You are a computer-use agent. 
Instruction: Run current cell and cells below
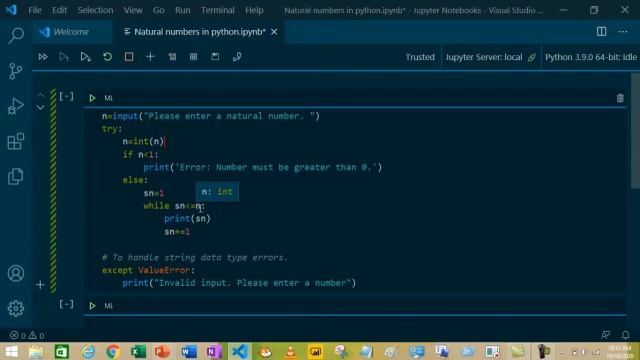pyautogui.click(x=85, y=57)
